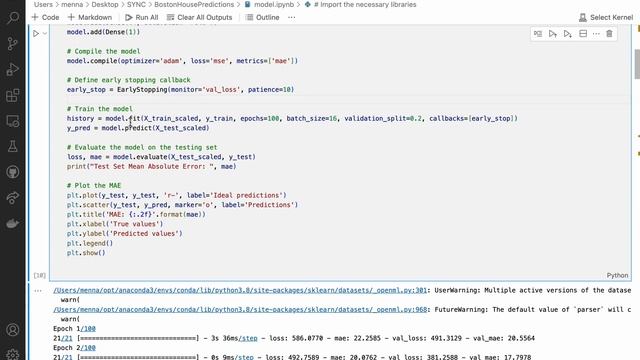Click the history = model.fit line

click(292, 118)
